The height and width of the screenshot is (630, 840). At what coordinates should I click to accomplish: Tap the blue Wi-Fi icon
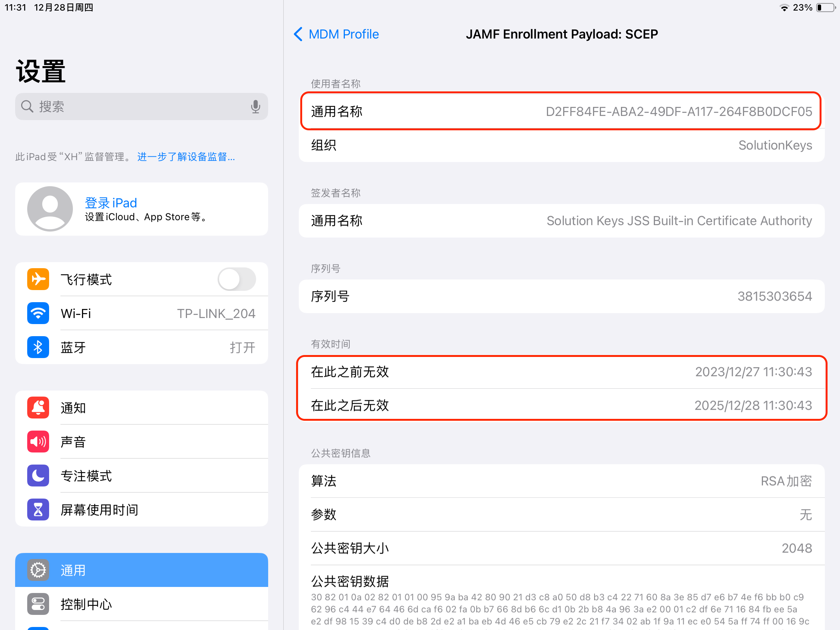pos(38,313)
